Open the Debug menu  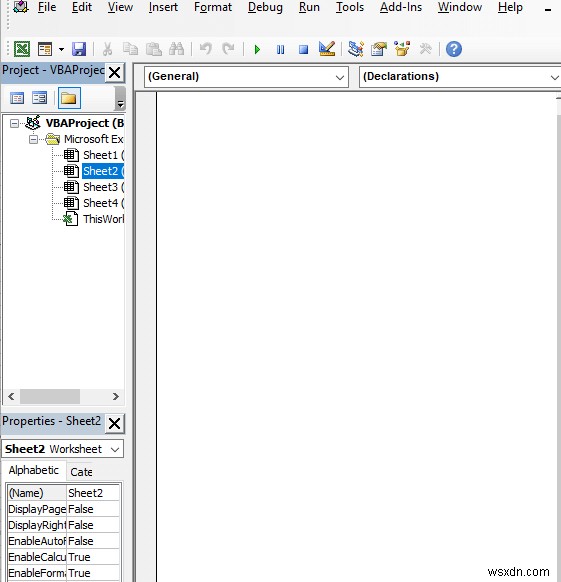[x=265, y=7]
